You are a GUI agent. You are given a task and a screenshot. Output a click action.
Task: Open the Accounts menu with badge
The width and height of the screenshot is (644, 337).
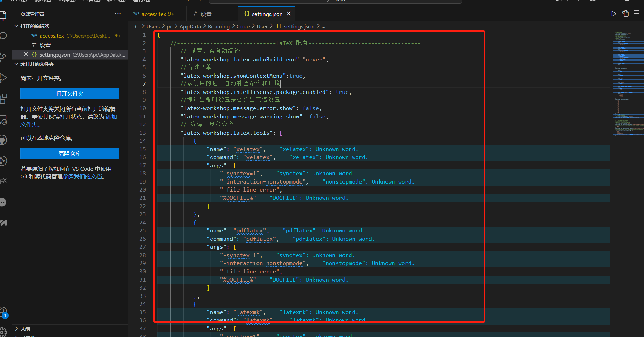[x=3, y=312]
